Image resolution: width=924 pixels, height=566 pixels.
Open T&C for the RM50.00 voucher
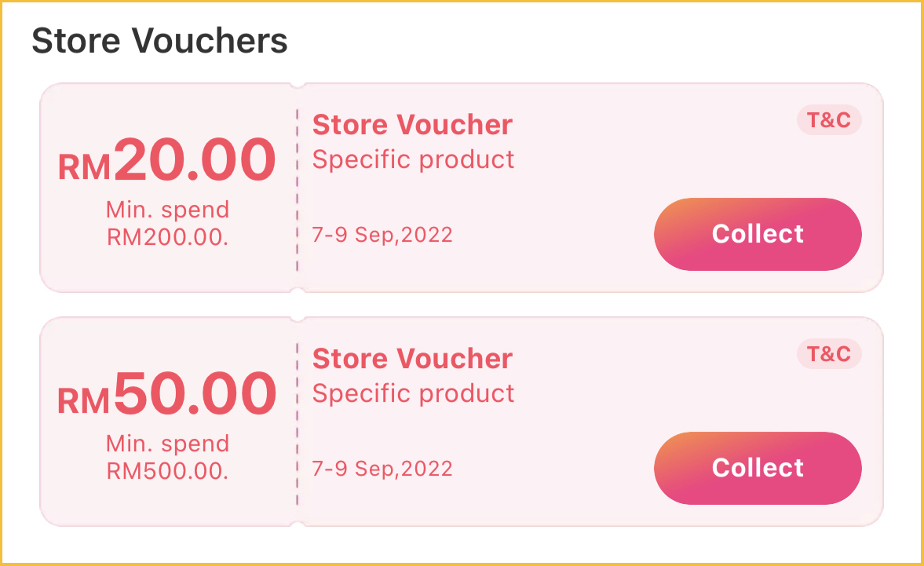pyautogui.click(x=829, y=354)
